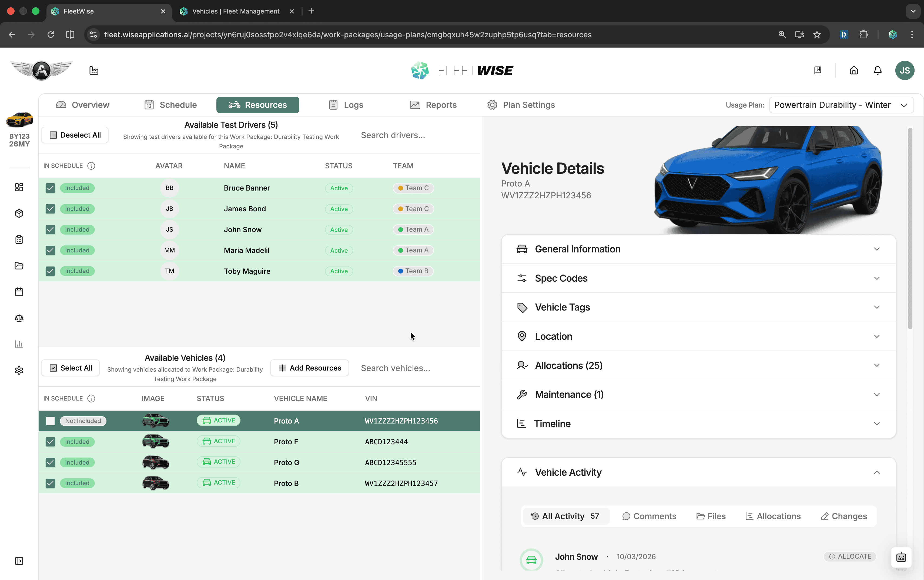Switch to the Logs tab
The image size is (924, 580).
coord(346,105)
